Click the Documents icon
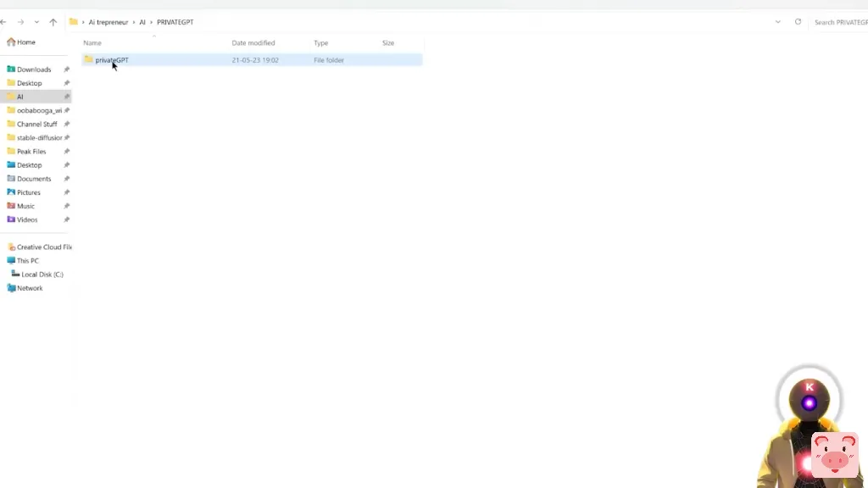This screenshot has height=488, width=868. point(11,178)
